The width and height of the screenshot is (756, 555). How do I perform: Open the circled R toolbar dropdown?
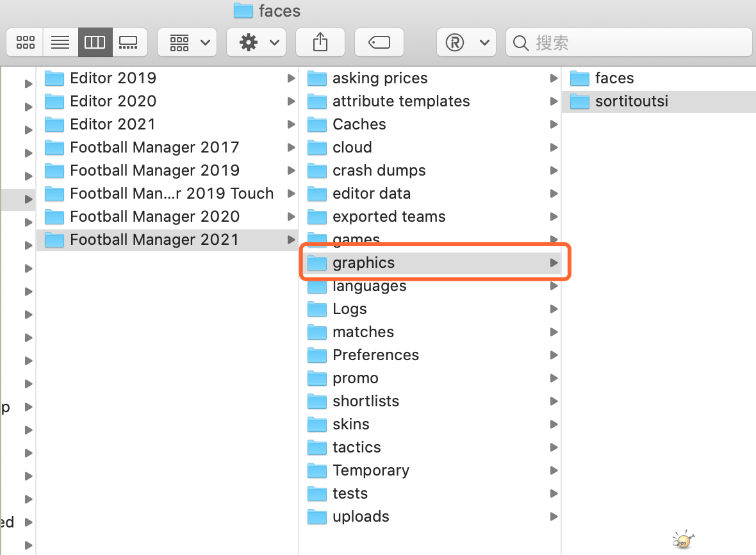pyautogui.click(x=466, y=42)
